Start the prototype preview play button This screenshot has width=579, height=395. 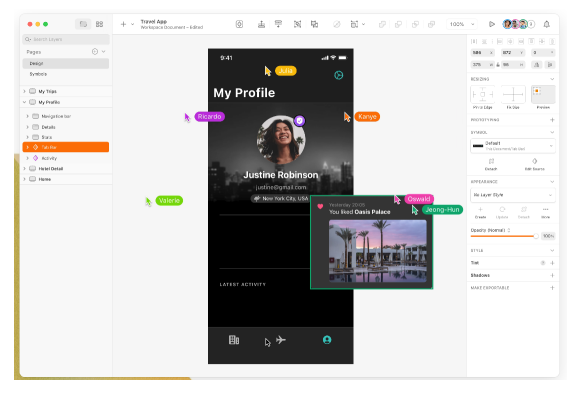pyautogui.click(x=492, y=24)
